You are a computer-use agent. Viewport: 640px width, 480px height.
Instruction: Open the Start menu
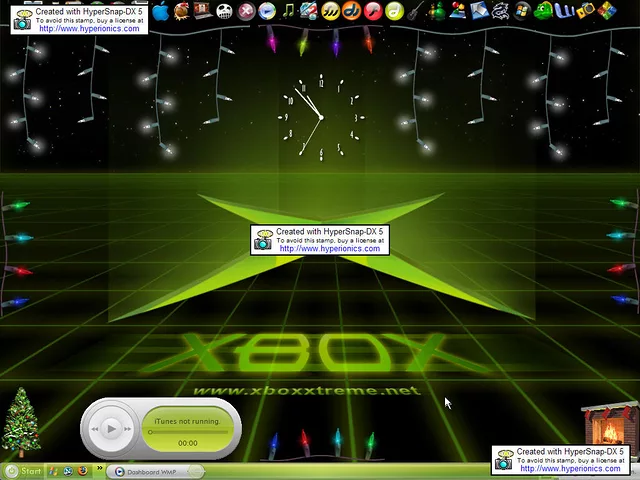(23, 471)
